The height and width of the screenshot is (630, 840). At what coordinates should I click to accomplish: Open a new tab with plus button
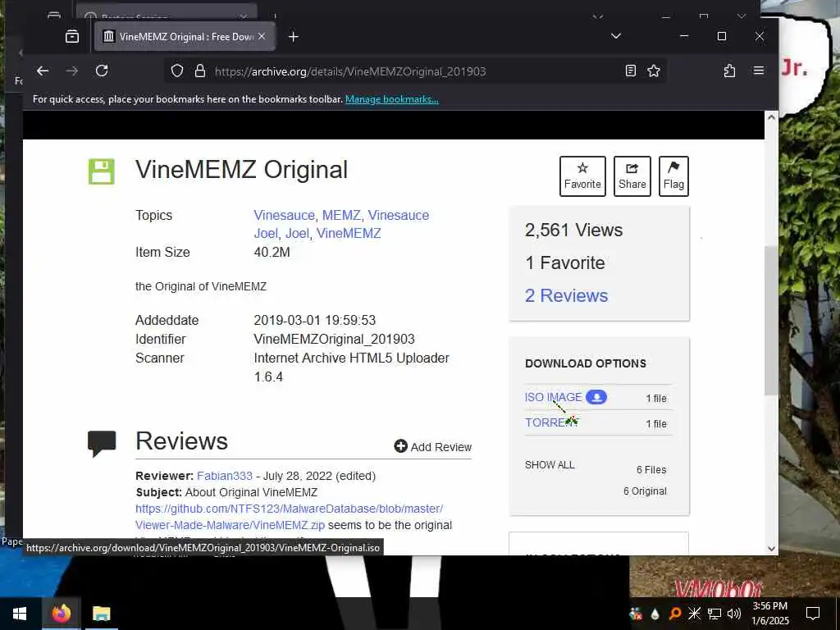pyautogui.click(x=293, y=36)
